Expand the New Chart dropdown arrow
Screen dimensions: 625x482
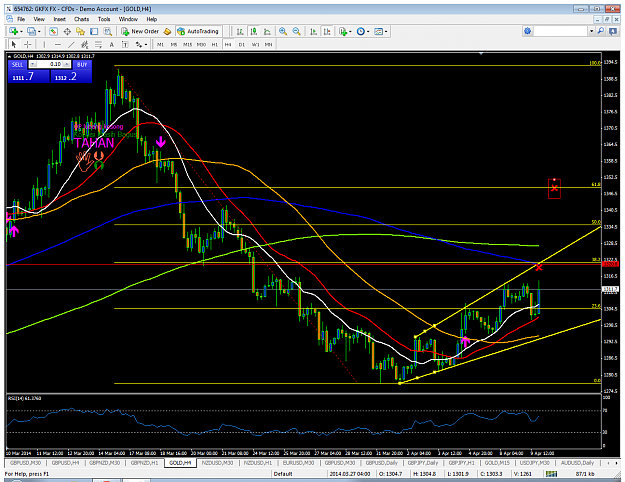pyautogui.click(x=21, y=31)
